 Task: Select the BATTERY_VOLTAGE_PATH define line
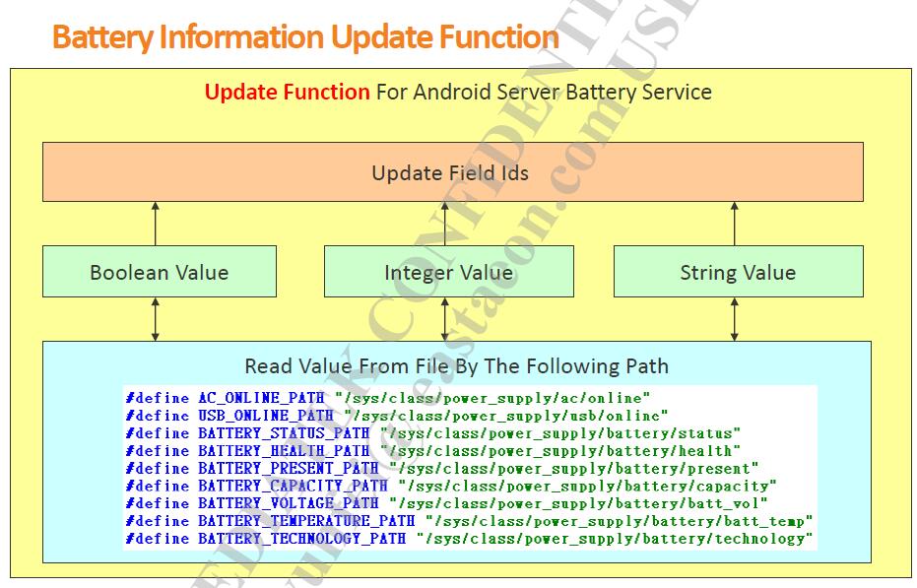pyautogui.click(x=447, y=503)
